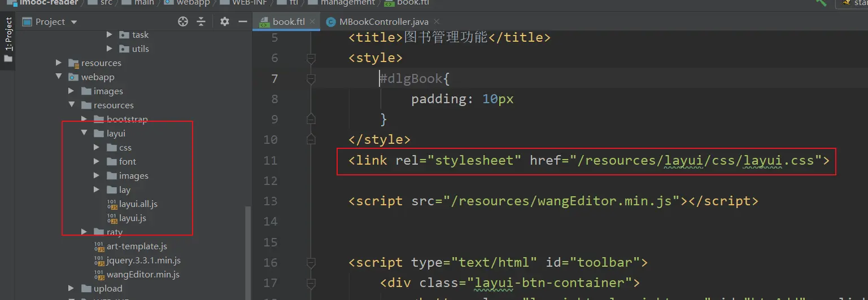Select jquery.3.3.1.min.js file
The image size is (868, 300).
tap(143, 261)
